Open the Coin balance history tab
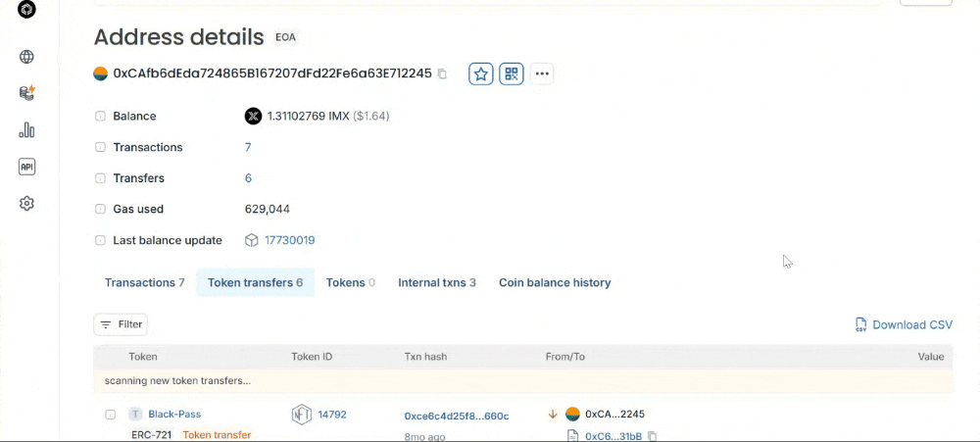980x442 pixels. click(555, 282)
